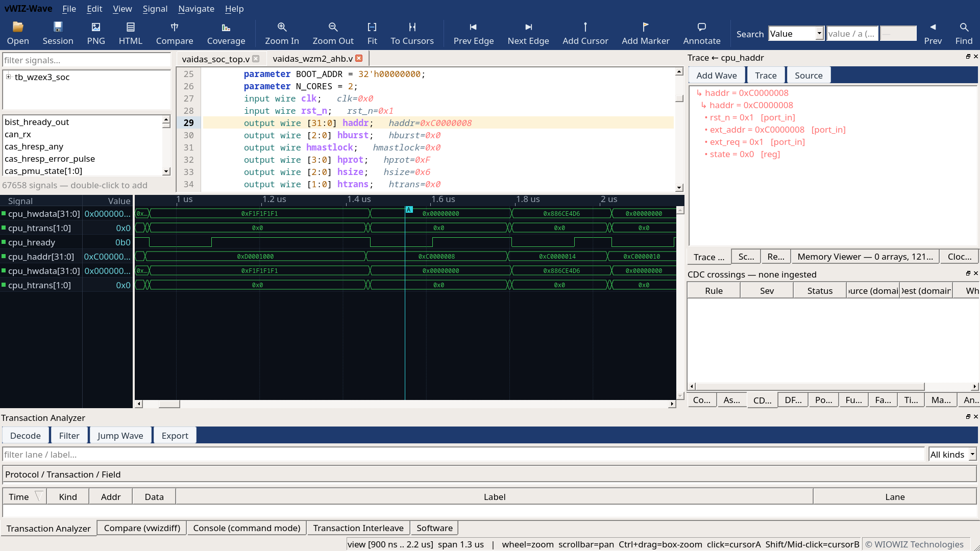Open the Coverage tool
The width and height of the screenshot is (980, 551).
coord(226,33)
